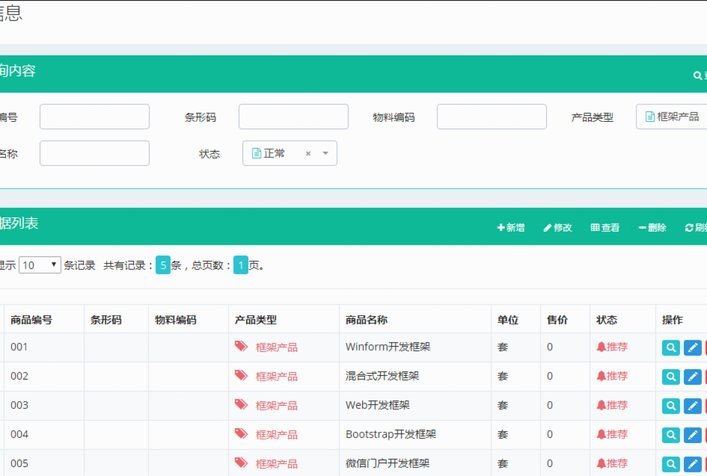Click the 新增 add button
The height and width of the screenshot is (476, 707).
coord(511,228)
